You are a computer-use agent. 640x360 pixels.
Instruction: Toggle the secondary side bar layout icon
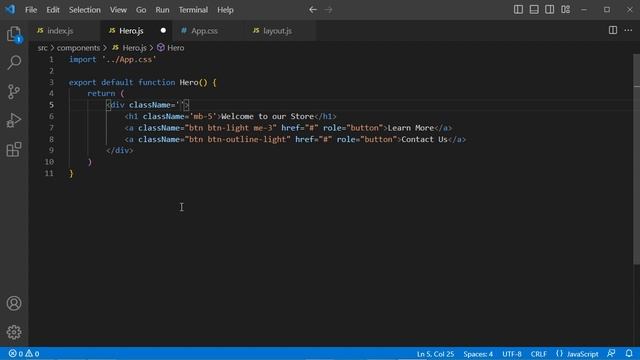pos(549,9)
